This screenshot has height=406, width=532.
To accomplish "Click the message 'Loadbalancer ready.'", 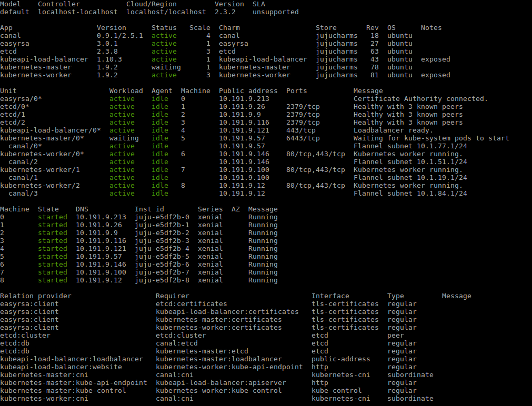I will (x=394, y=130).
